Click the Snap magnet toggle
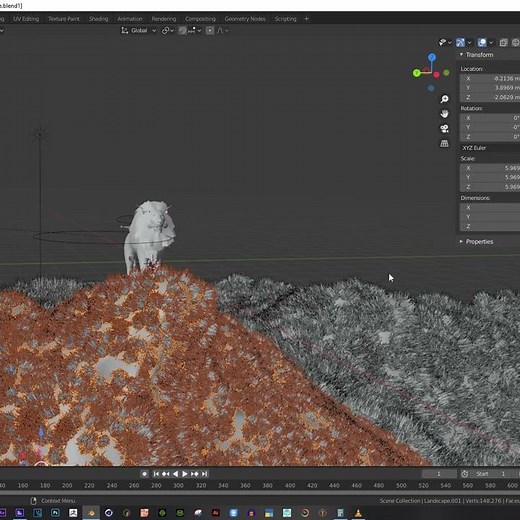This screenshot has width=520, height=520. (x=183, y=31)
